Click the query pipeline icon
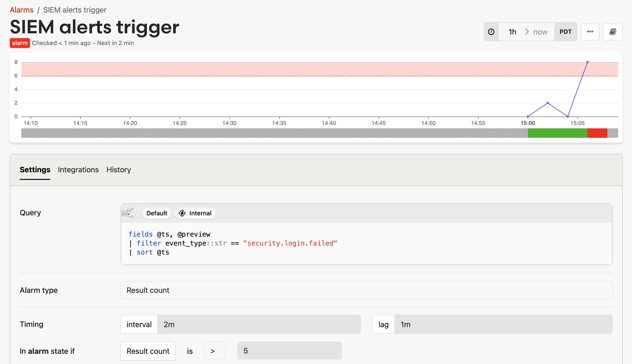This screenshot has width=632, height=364. pos(128,213)
